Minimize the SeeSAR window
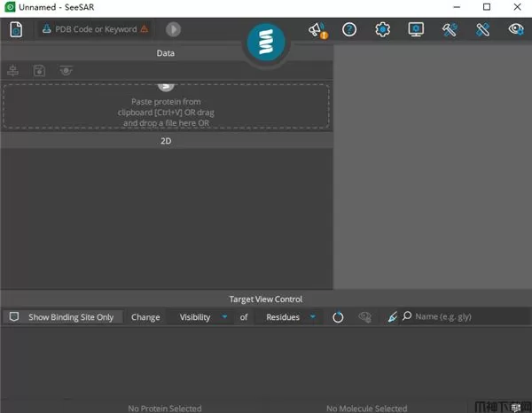 tap(457, 7)
